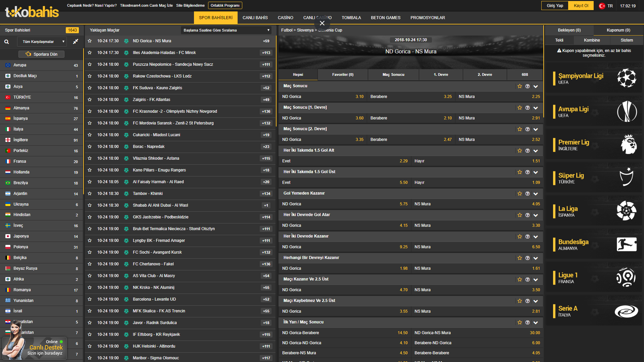644x362 pixels.
Task: Toggle favorite star for Barcelona - Levante UD
Action: 90,299
